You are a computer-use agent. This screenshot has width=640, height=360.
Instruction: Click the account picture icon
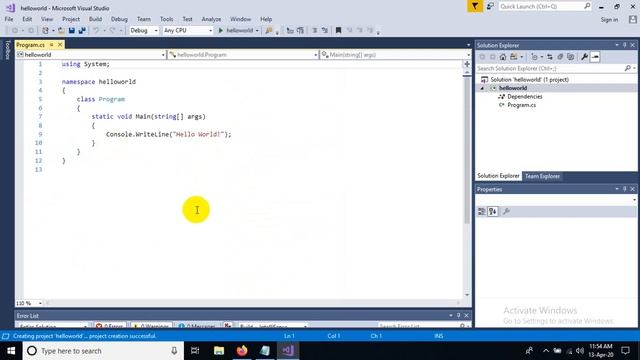tap(633, 20)
